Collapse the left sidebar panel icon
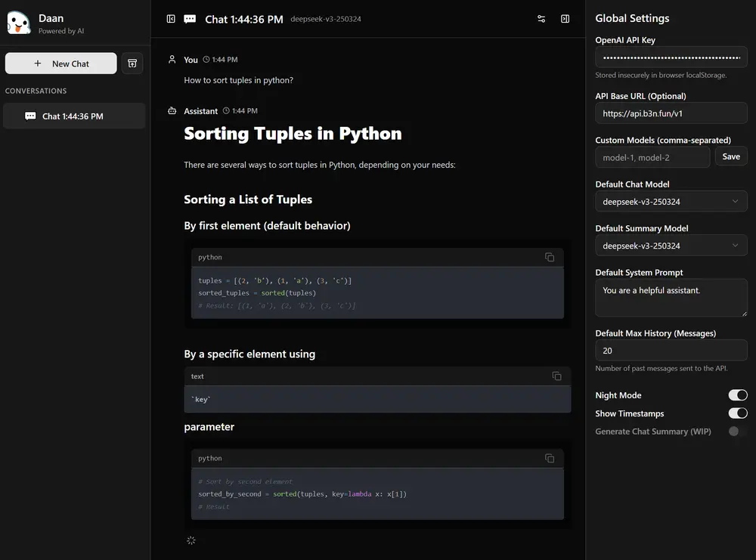The image size is (756, 560). pyautogui.click(x=171, y=19)
